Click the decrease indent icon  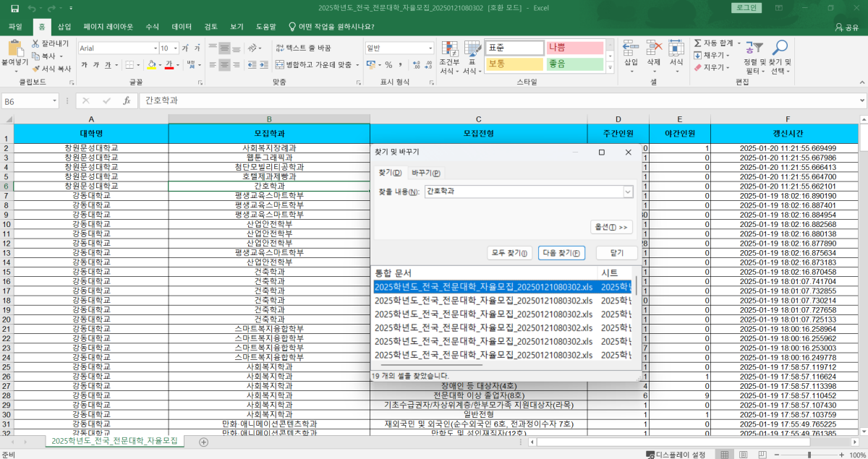[x=252, y=65]
